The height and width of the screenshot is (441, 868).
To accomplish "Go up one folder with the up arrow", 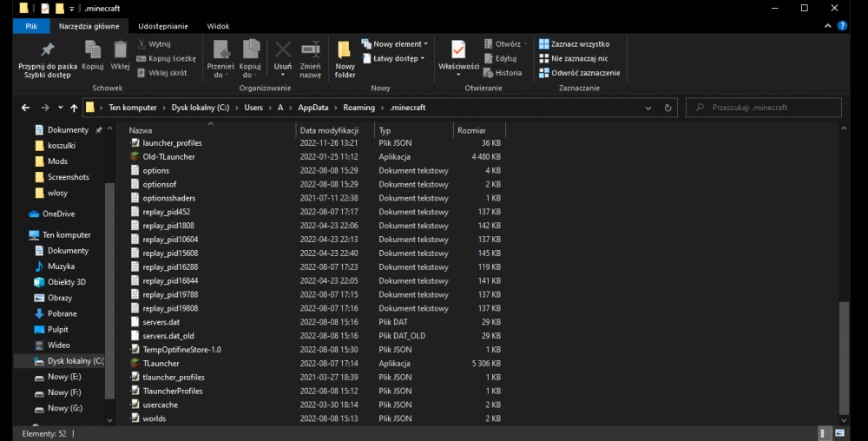I will tap(74, 108).
